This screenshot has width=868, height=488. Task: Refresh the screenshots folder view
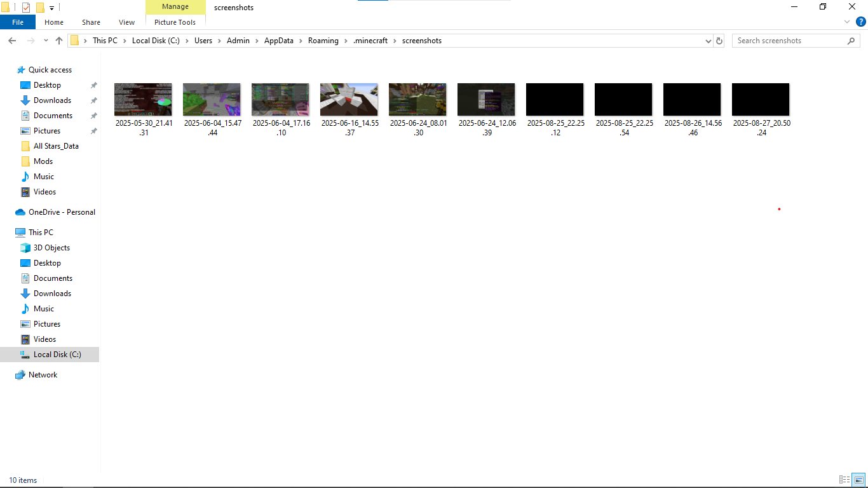pos(719,41)
